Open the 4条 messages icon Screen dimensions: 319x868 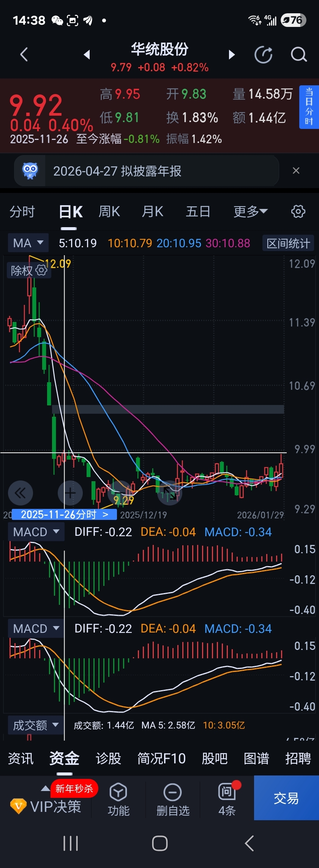[227, 800]
